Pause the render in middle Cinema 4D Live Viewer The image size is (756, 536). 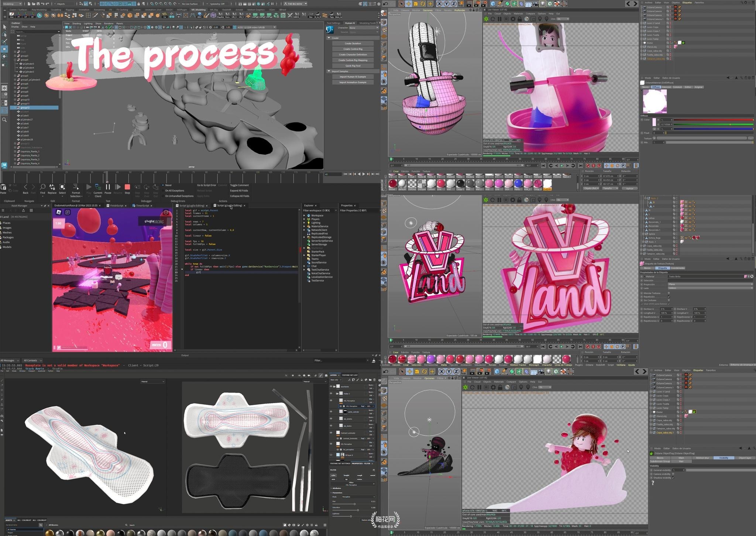point(499,200)
